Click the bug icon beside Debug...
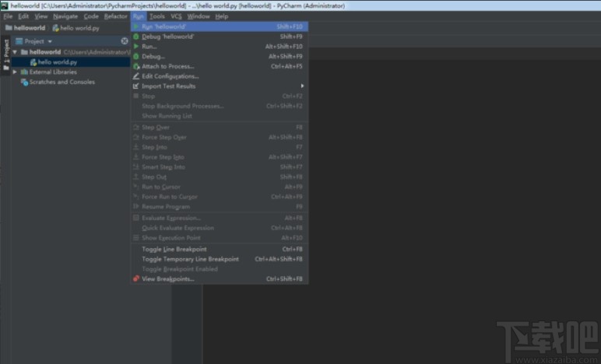This screenshot has width=601, height=364. pos(135,56)
